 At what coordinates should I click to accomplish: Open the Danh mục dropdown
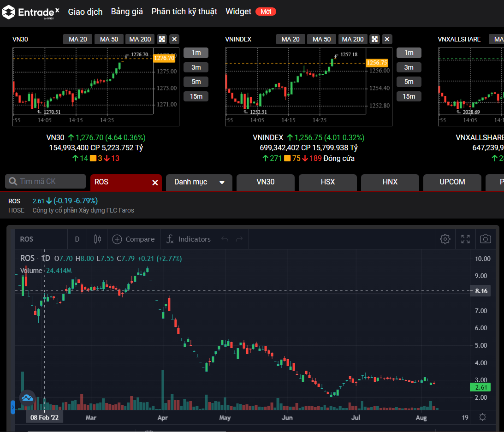pos(200,182)
